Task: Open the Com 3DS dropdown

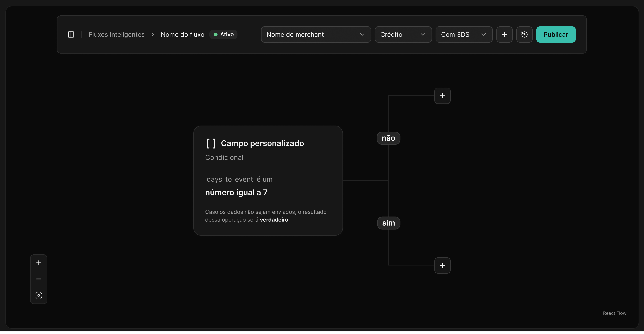Action: [x=464, y=34]
